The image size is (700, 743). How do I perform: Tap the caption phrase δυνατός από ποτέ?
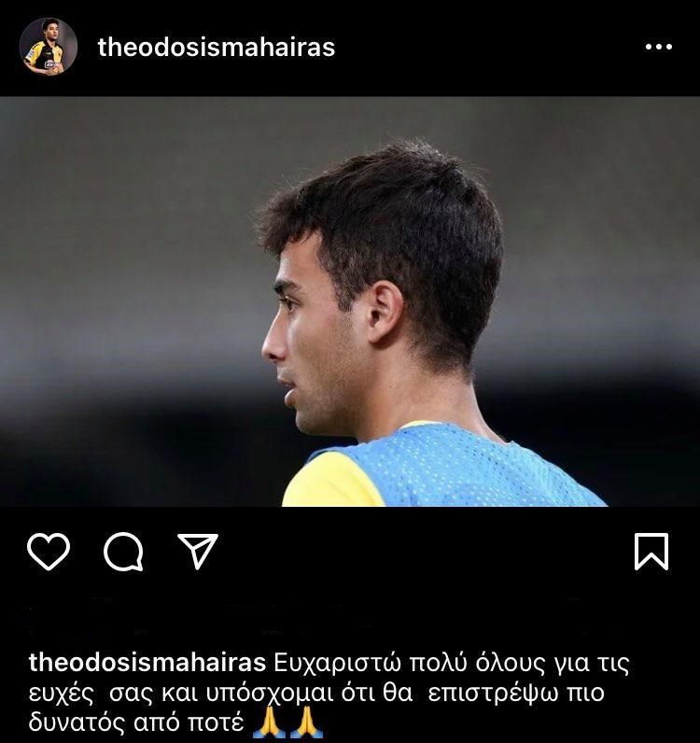click(136, 723)
